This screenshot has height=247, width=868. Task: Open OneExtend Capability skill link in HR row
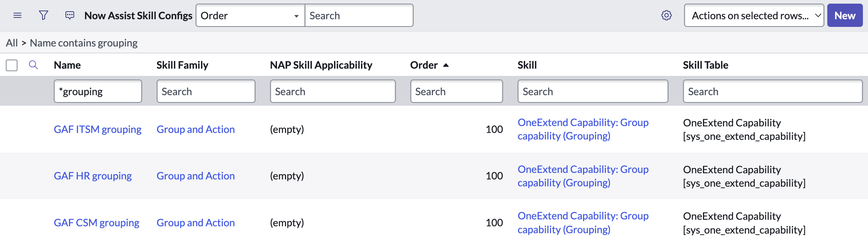point(583,176)
